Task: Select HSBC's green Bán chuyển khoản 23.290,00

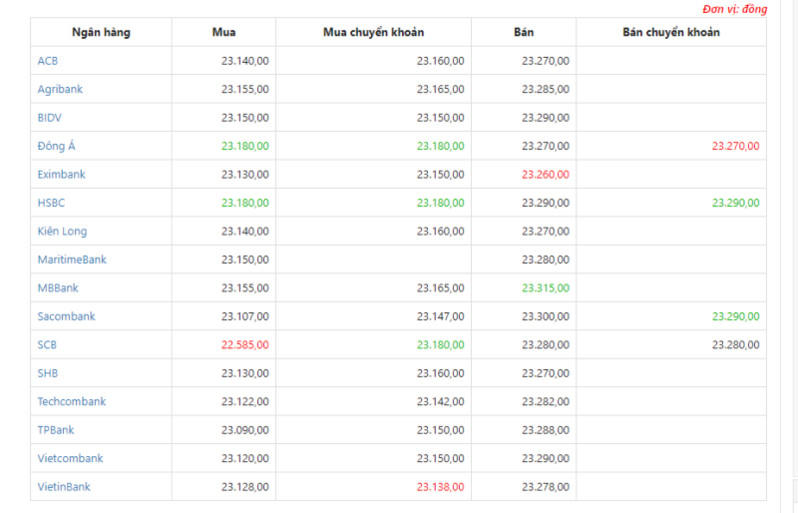Action: (x=735, y=203)
